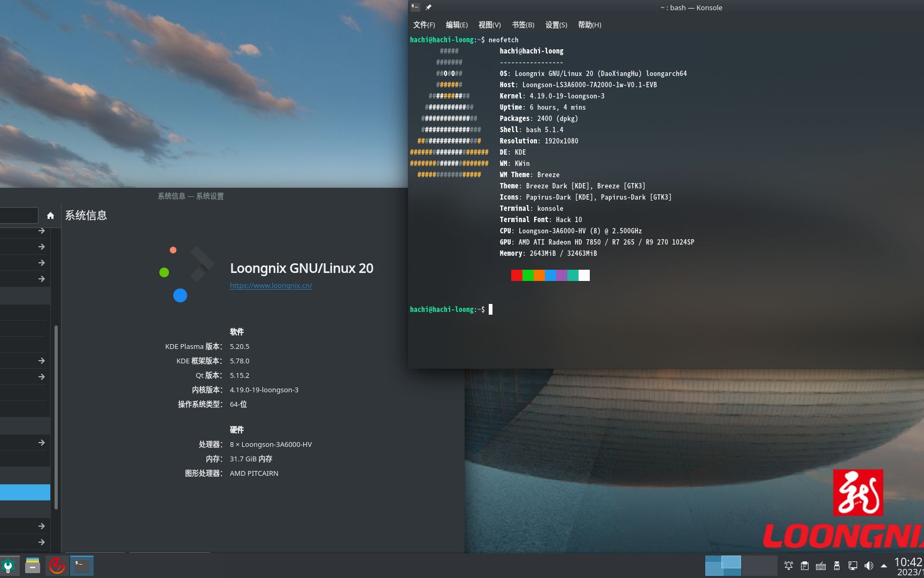Click the https://www.loongnix.cn/ link
Viewport: 924px width, 578px height.
point(271,285)
